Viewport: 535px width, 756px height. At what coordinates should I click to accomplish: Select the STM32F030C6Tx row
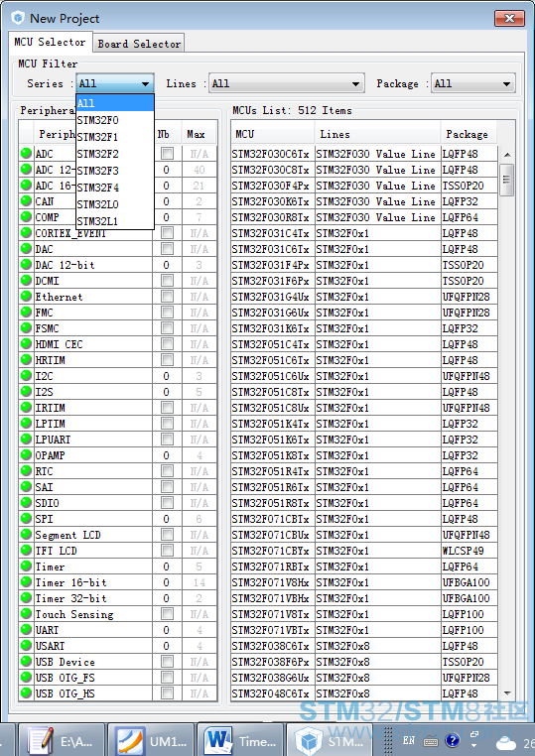[x=364, y=154]
